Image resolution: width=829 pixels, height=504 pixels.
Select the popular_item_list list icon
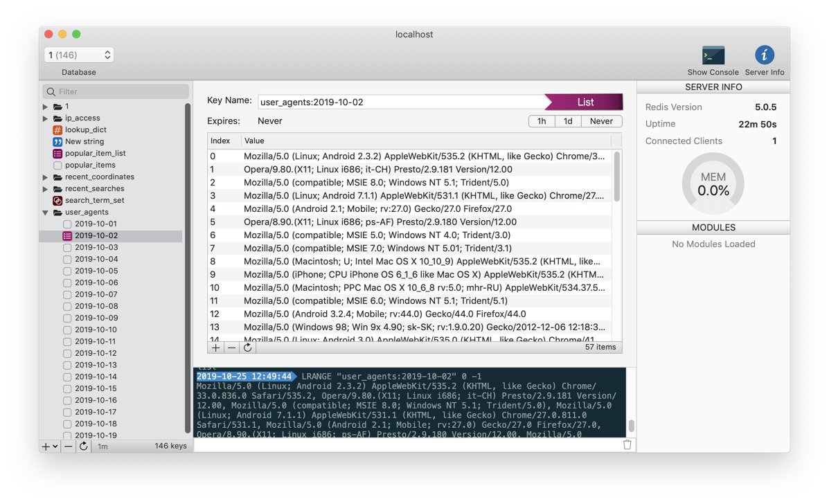pyautogui.click(x=57, y=153)
